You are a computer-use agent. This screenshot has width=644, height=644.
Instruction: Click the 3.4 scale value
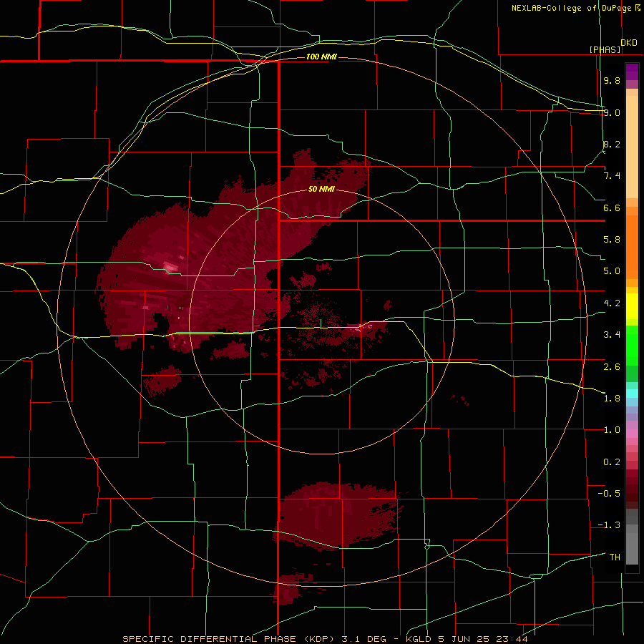click(612, 335)
